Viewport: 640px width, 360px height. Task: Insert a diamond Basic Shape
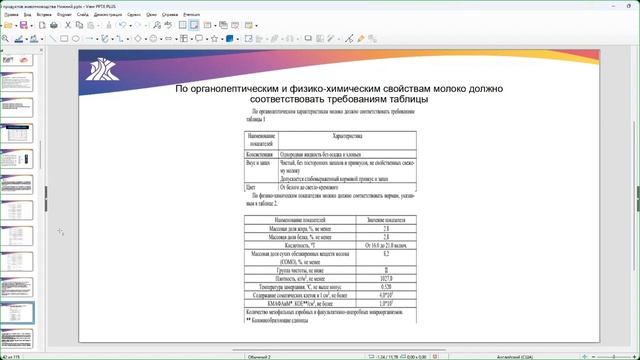pos(138,39)
